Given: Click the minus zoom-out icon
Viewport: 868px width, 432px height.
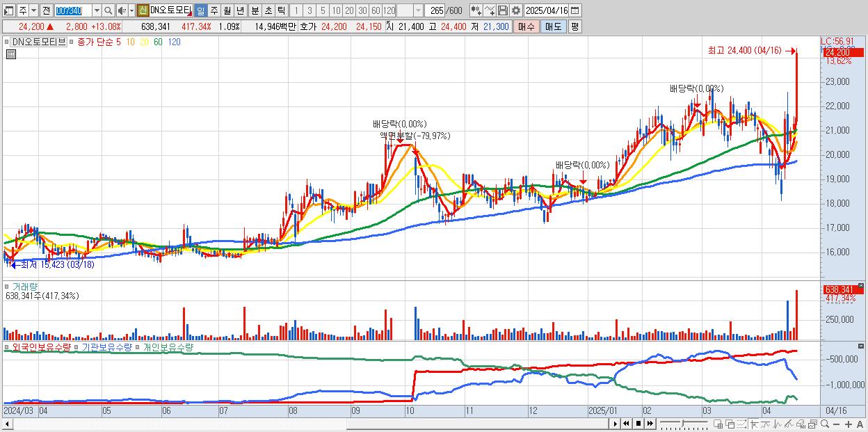Looking at the screenshot, I should coord(836,424).
